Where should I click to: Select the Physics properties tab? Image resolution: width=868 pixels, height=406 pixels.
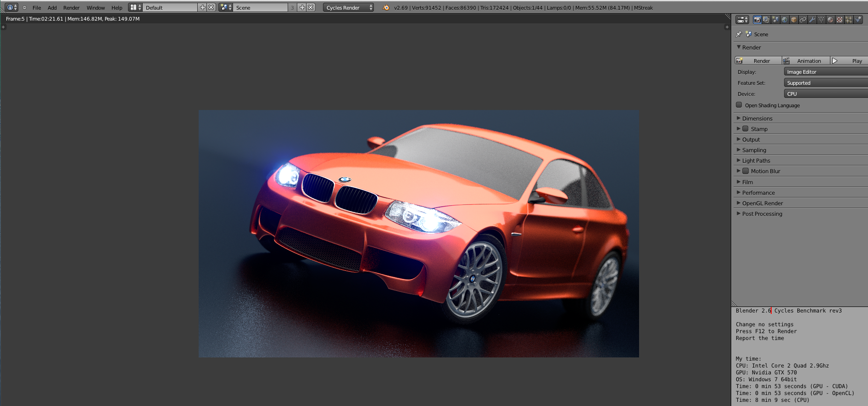(x=858, y=20)
